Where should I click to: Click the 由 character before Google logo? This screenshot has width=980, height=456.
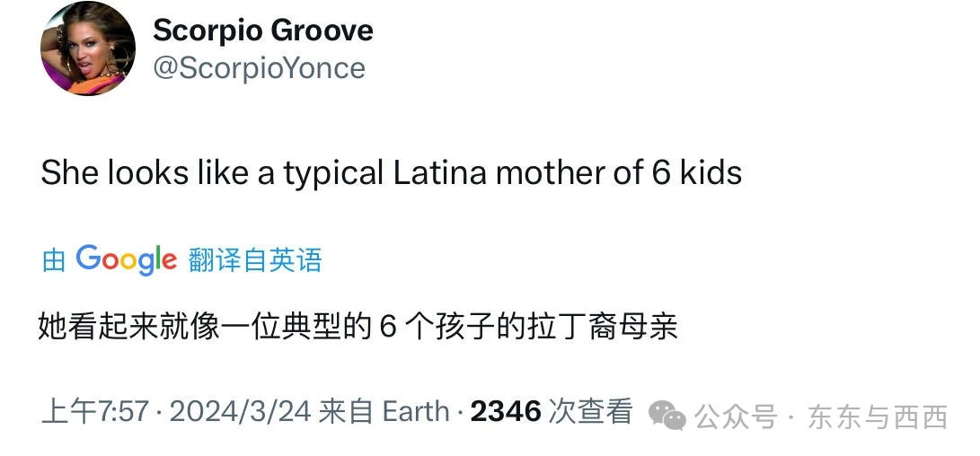pos(54,260)
